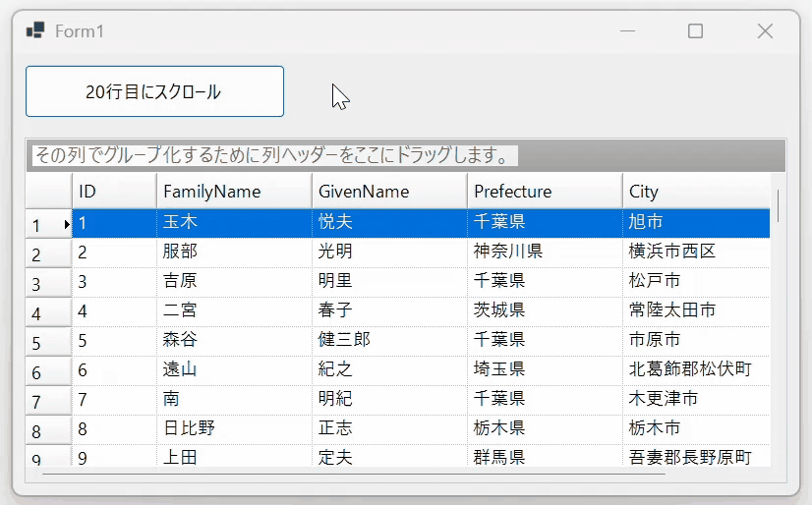Click the cell 松戸市 in City

pyautogui.click(x=696, y=283)
